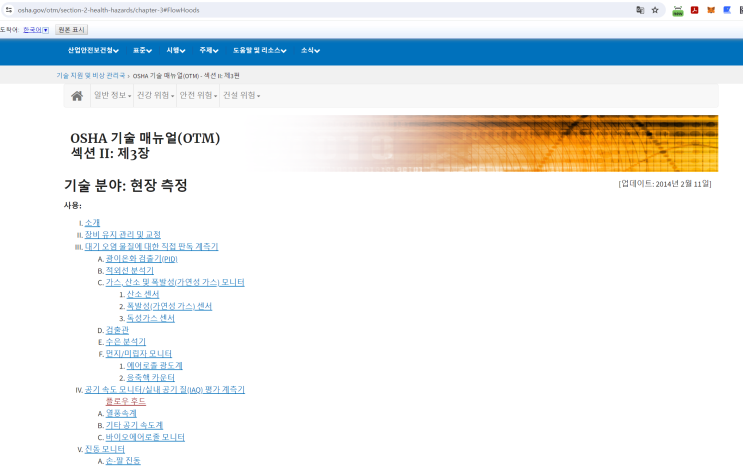Click the Google Translate icon in address bar
Image resolution: width=743 pixels, height=469 pixels.
640,10
